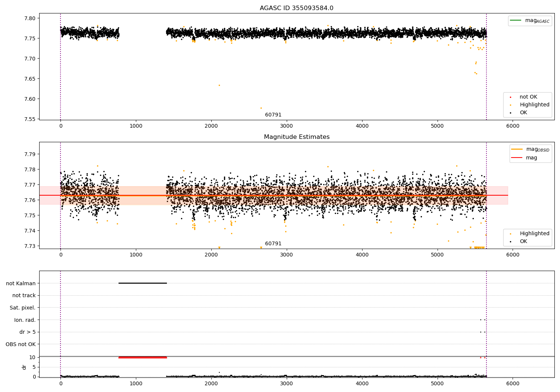Image resolution: width=560 pixels, height=392 pixels.
Task: Click 'Highlighted' legend entry in Magnitude Estimates plot
Action: click(535, 234)
